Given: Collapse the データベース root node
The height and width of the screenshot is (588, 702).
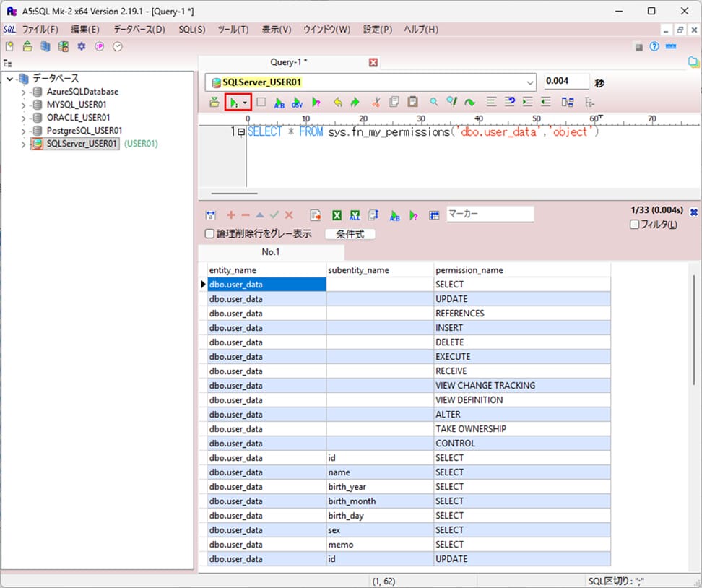Looking at the screenshot, I should click(x=9, y=79).
